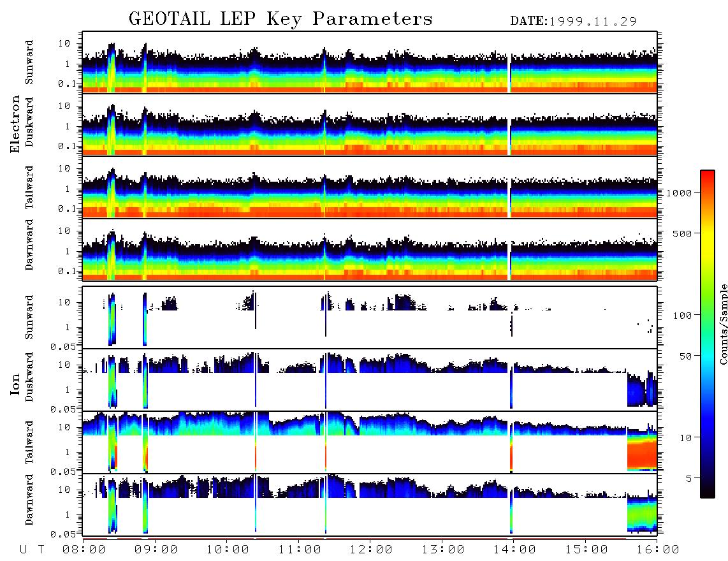
Task: Select the Ion Tailward spectrogram panel
Action: click(370, 442)
